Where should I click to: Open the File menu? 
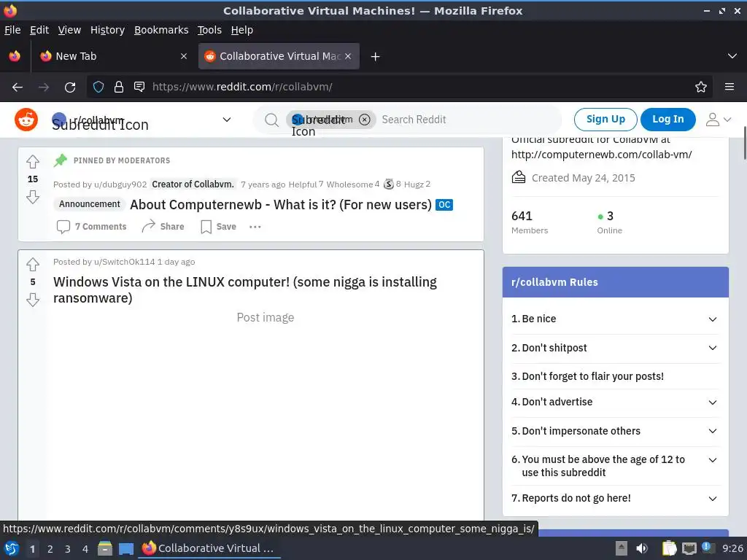pos(12,30)
